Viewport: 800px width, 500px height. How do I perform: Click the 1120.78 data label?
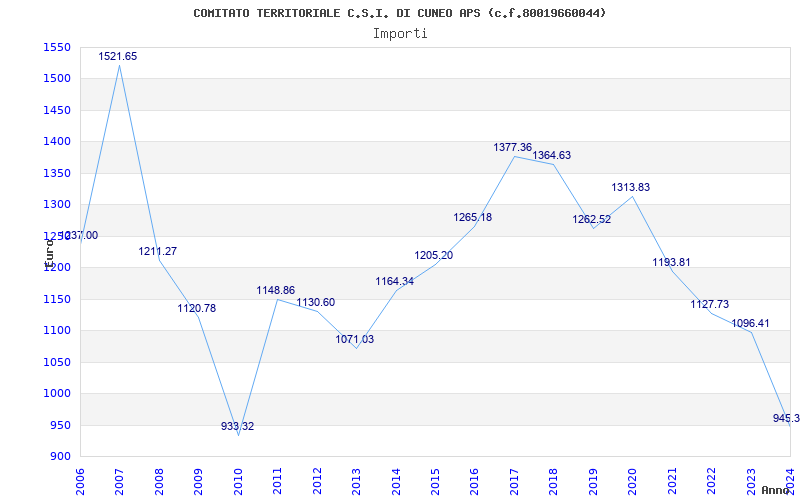click(x=197, y=309)
